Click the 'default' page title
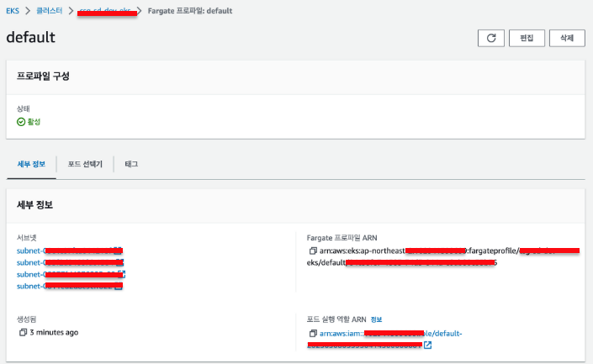This screenshot has width=593, height=364. click(x=30, y=37)
